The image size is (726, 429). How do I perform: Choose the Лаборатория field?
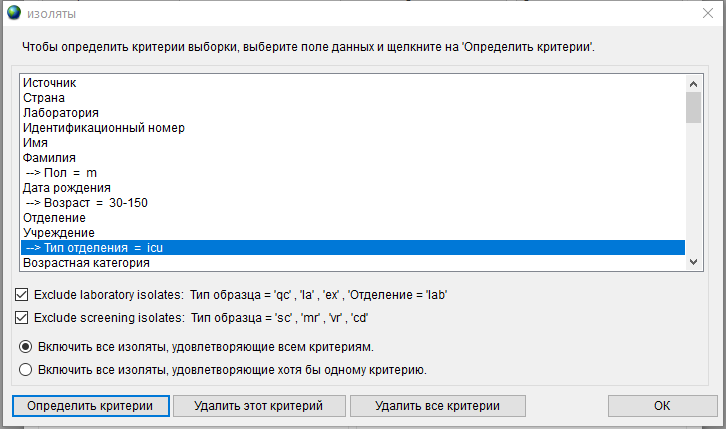353,113
